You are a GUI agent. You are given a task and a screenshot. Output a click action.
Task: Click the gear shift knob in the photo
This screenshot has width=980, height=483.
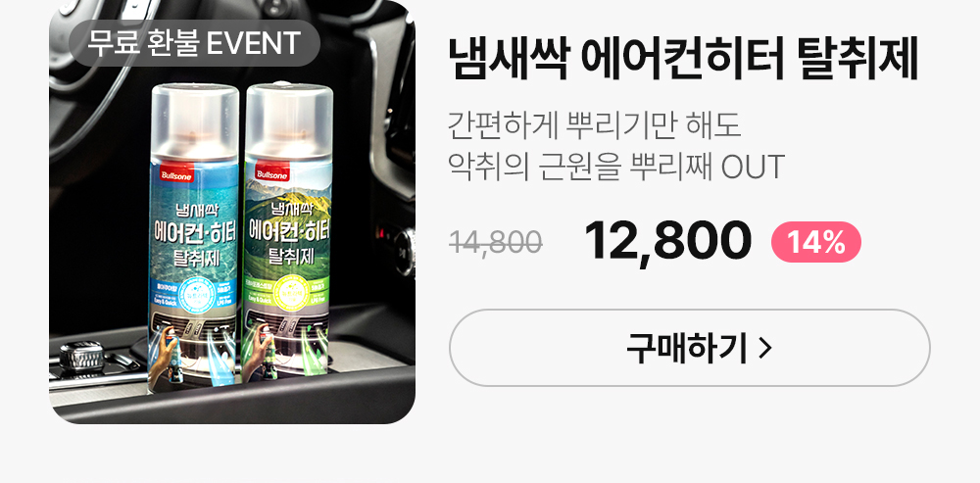(80, 357)
